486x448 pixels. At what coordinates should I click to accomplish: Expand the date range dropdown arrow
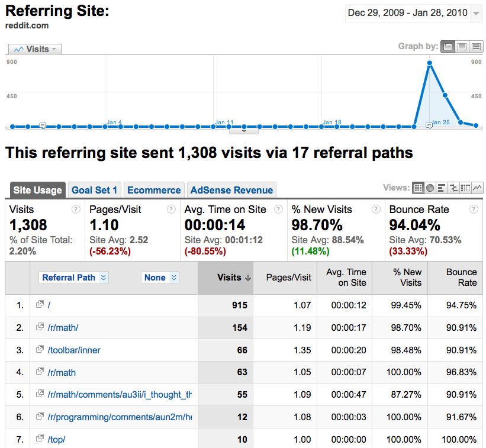476,13
